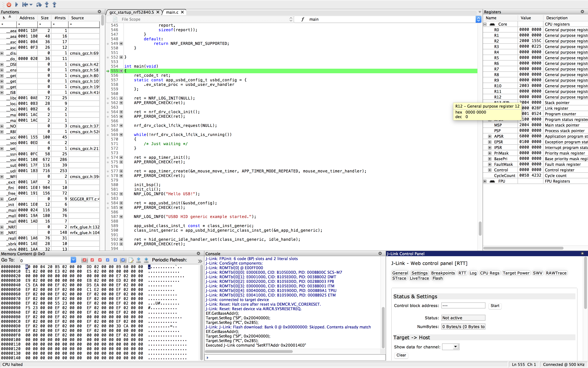Click the RTT Clear button
This screenshot has height=368, width=588.
(401, 355)
